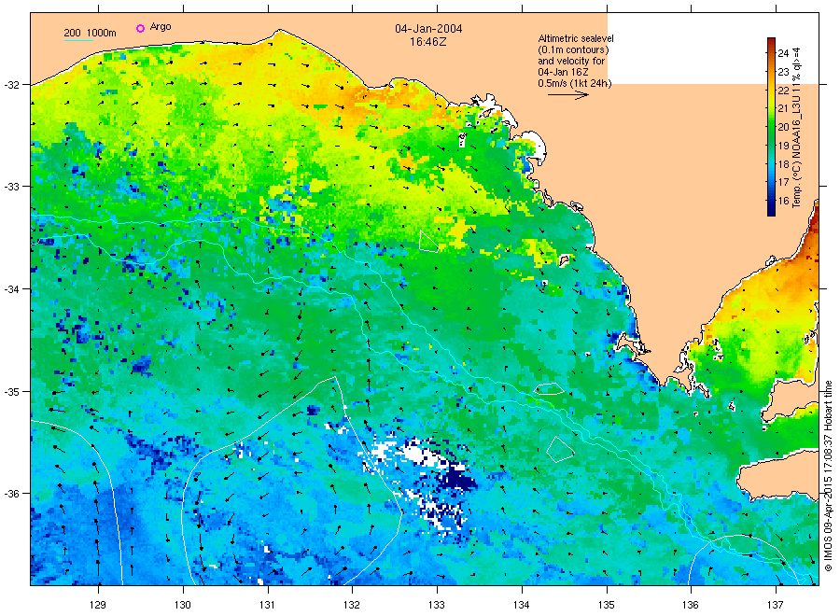The height and width of the screenshot is (616, 840).
Task: Click the 'Altimetric sealevel' legend text
Action: tap(576, 38)
